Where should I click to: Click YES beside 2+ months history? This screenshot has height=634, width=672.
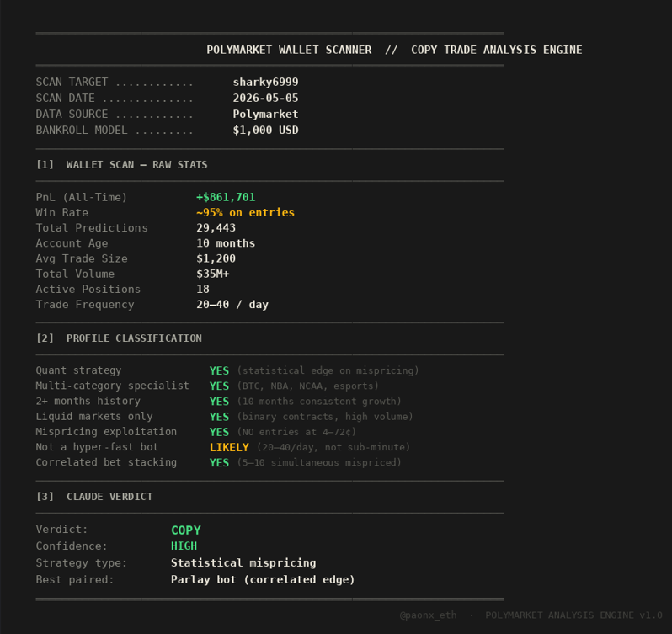tap(220, 402)
